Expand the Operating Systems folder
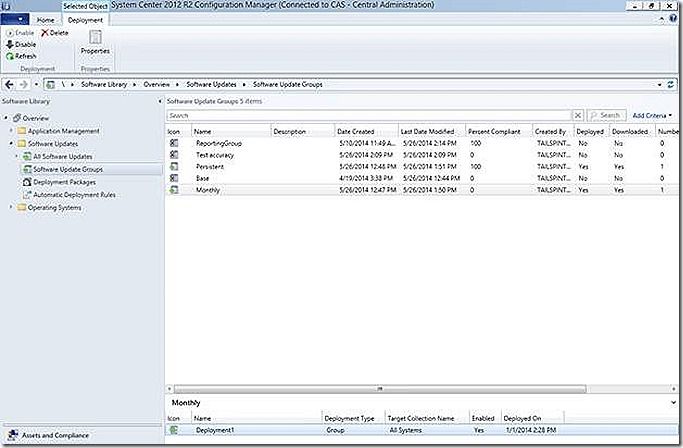This screenshot has height=448, width=683. 11,207
